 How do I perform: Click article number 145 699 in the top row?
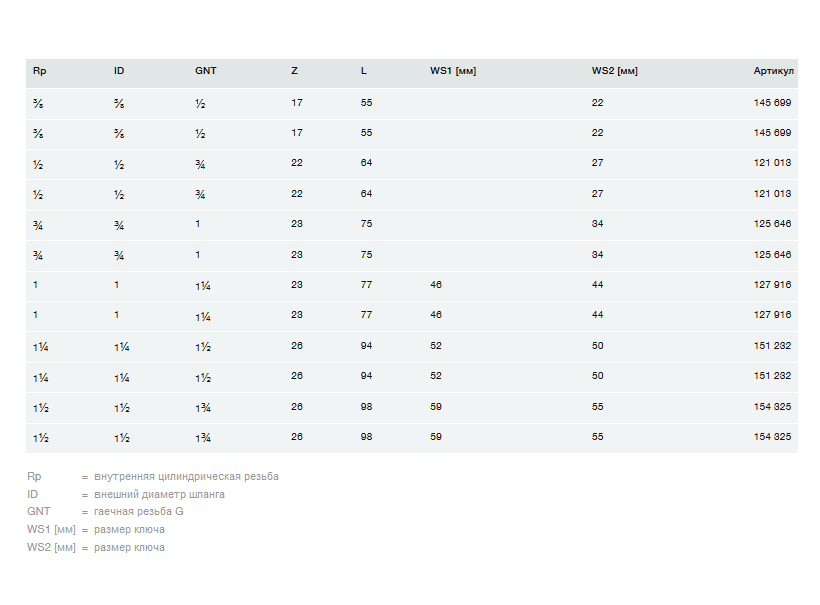(x=772, y=103)
